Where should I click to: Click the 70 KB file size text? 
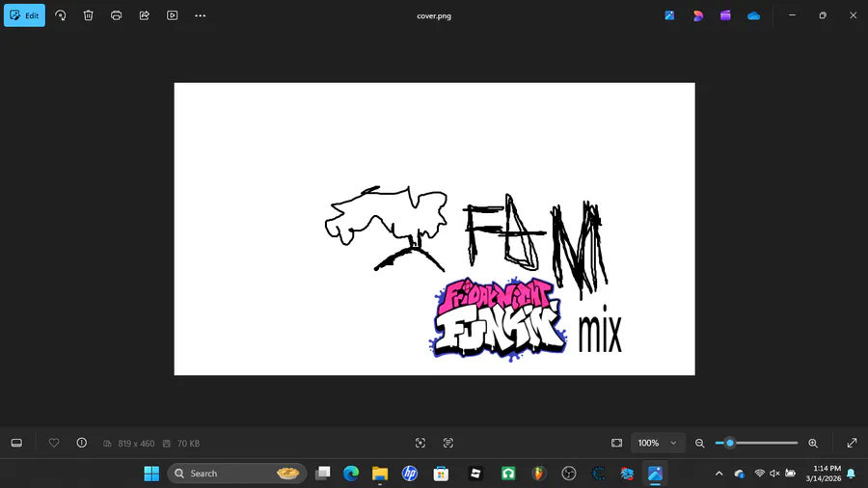click(x=188, y=444)
